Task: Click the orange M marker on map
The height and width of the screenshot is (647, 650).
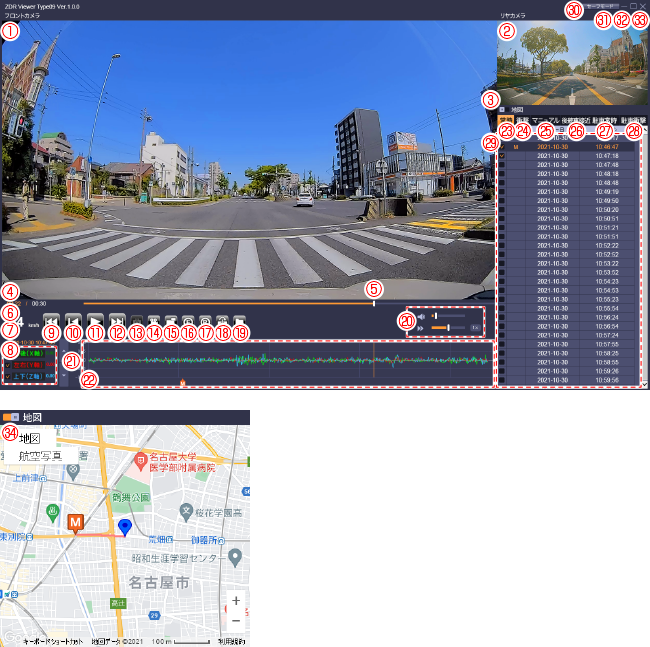Action: [75, 523]
